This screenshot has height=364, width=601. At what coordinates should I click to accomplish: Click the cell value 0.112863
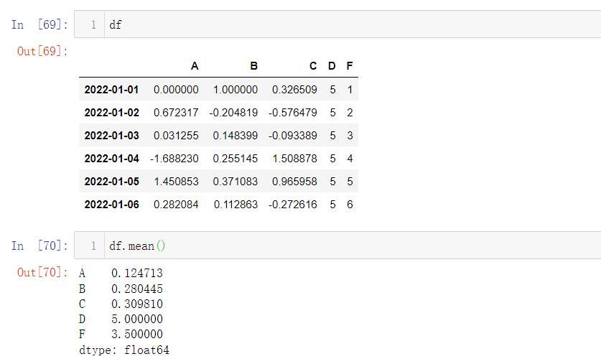(236, 204)
